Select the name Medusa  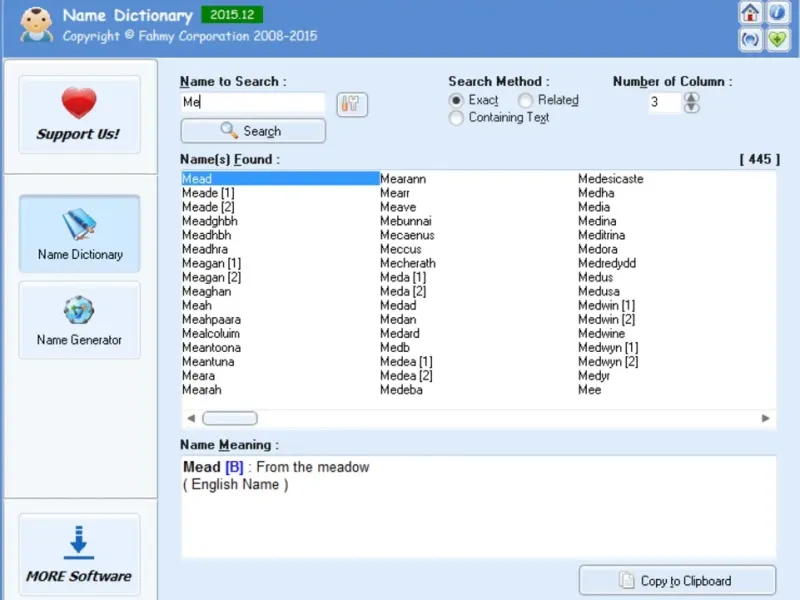599,291
